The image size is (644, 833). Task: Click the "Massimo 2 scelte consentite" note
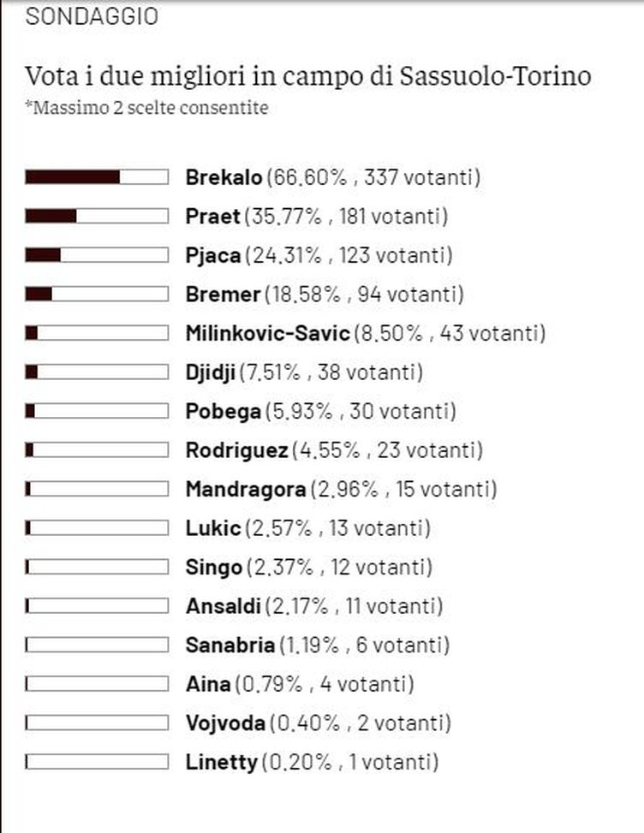146,108
